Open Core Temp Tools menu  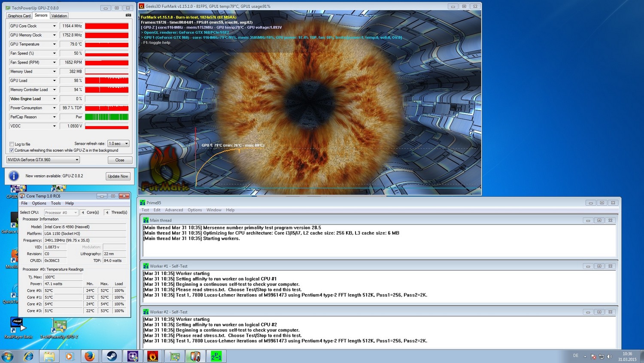[x=56, y=203]
